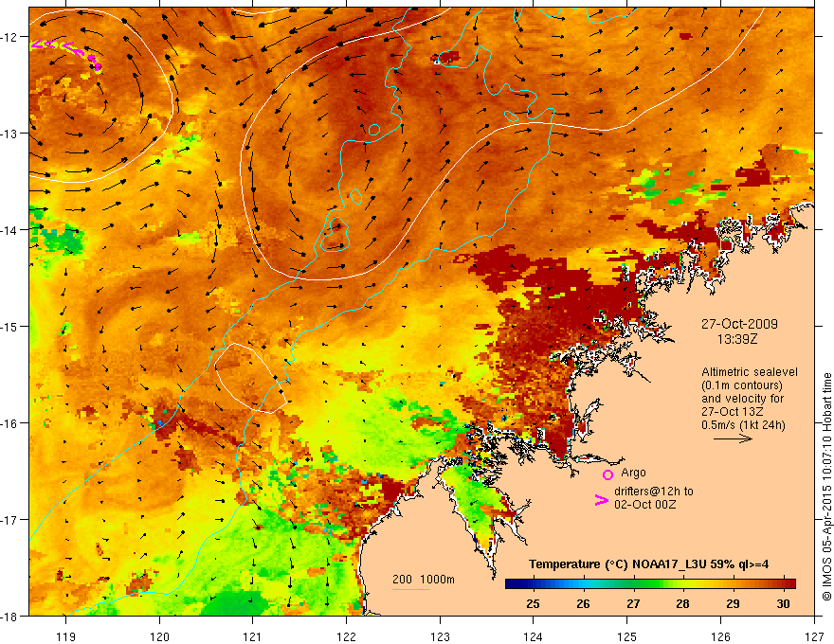Click the magenta drifter arrowhead legend symbol
The image size is (834, 644).
click(x=601, y=500)
